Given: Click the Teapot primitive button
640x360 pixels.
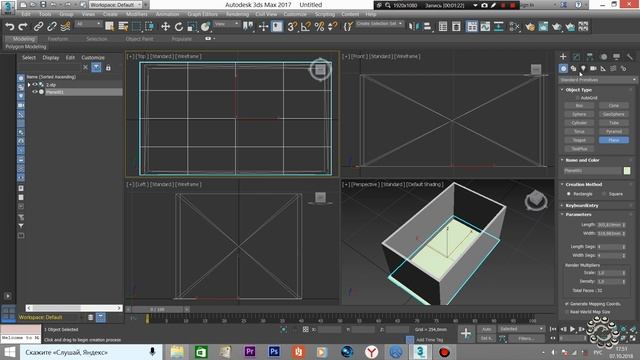Looking at the screenshot, I should [x=579, y=140].
